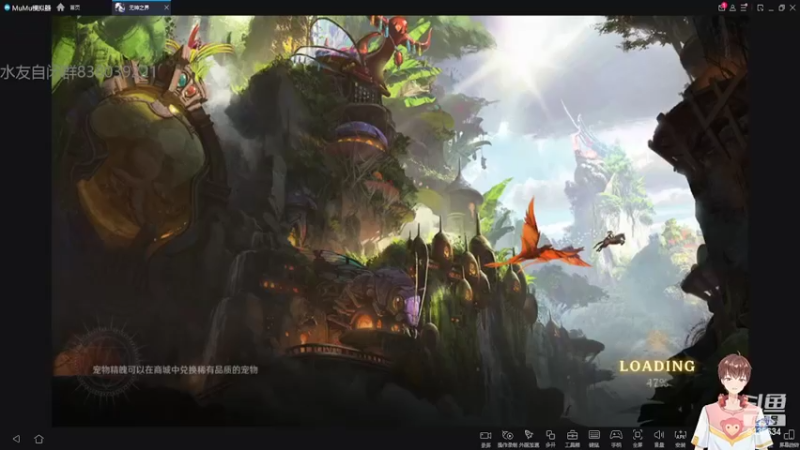Image resolution: width=800 pixels, height=450 pixels.
Task: Open the 多开 multi-instance tool
Action: click(551, 438)
